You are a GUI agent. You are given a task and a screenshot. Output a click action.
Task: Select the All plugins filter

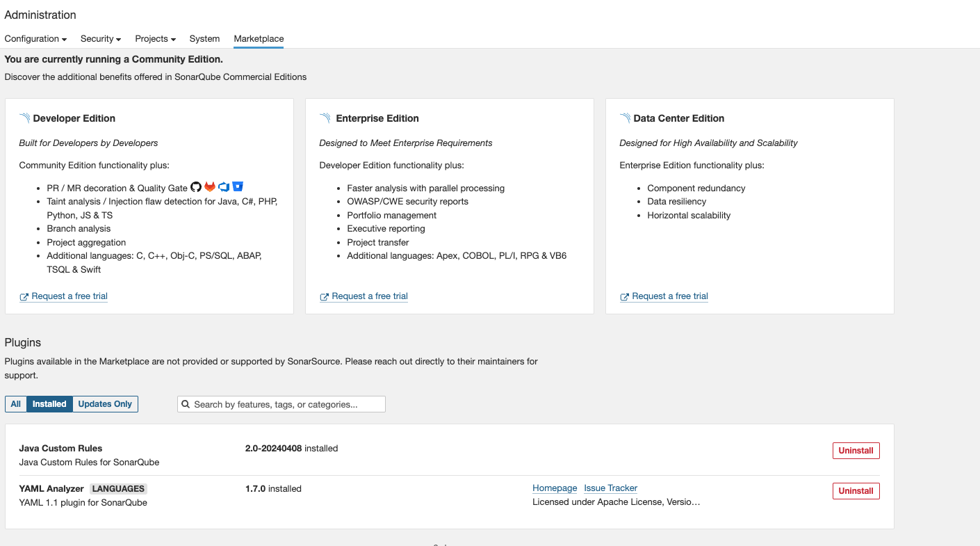point(16,404)
